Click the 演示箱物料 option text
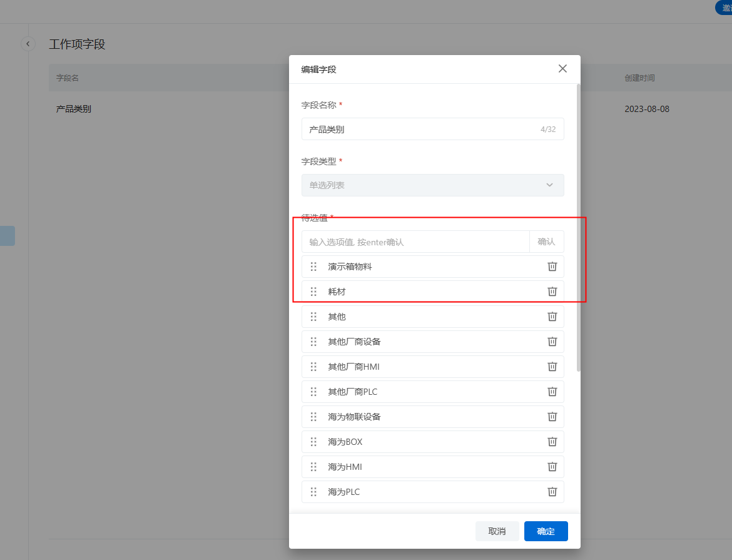 [x=350, y=267]
